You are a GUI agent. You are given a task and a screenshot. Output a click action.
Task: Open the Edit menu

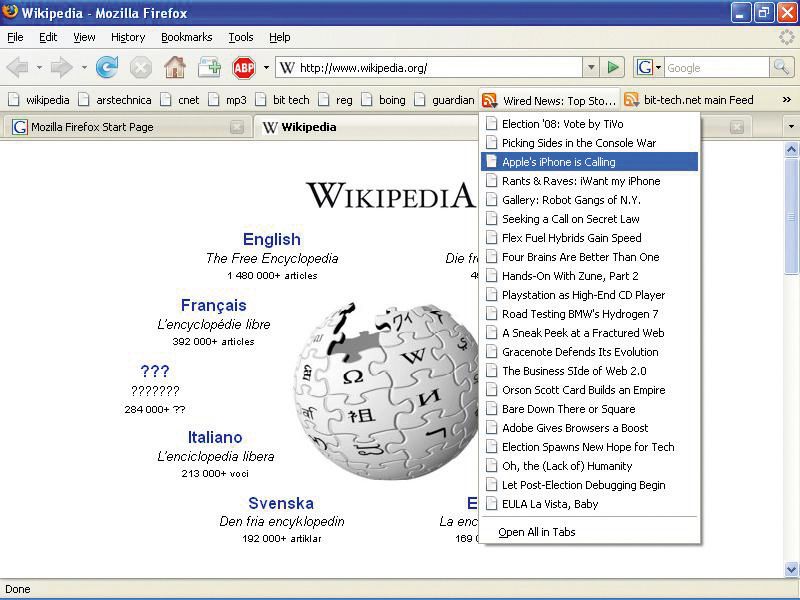point(48,37)
